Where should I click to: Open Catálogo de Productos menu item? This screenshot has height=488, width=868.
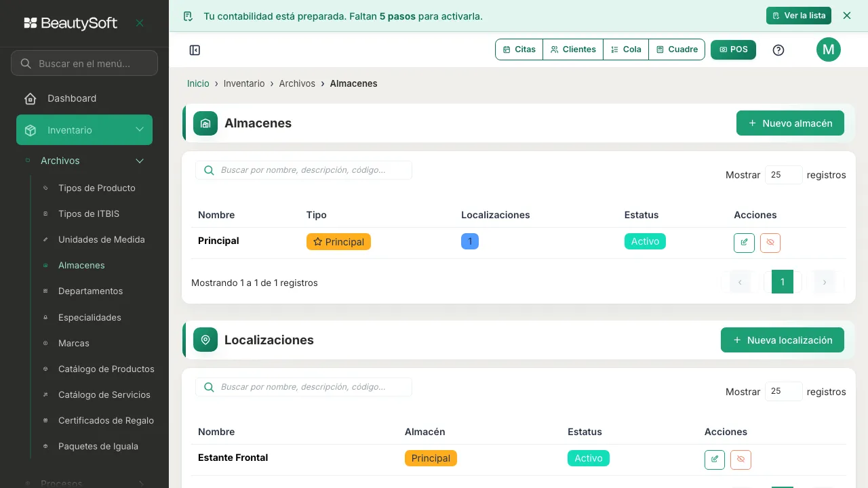[106, 369]
